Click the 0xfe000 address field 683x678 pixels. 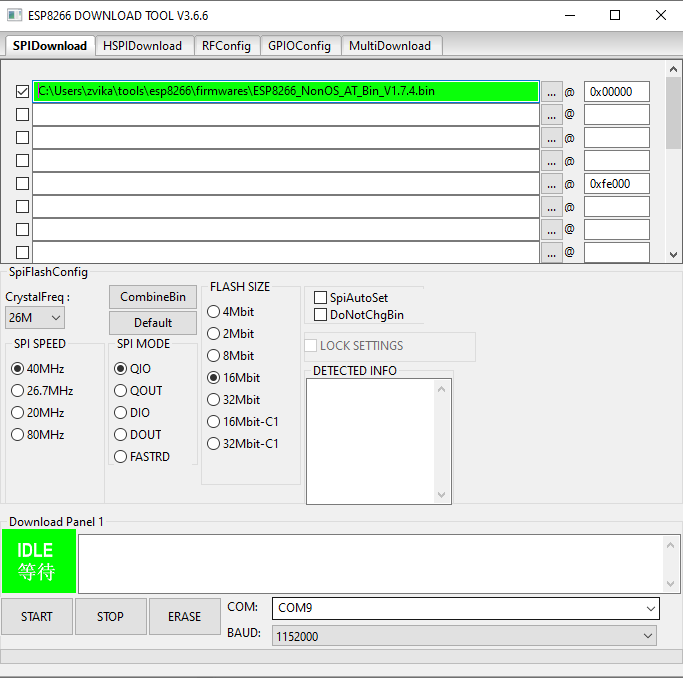point(616,184)
